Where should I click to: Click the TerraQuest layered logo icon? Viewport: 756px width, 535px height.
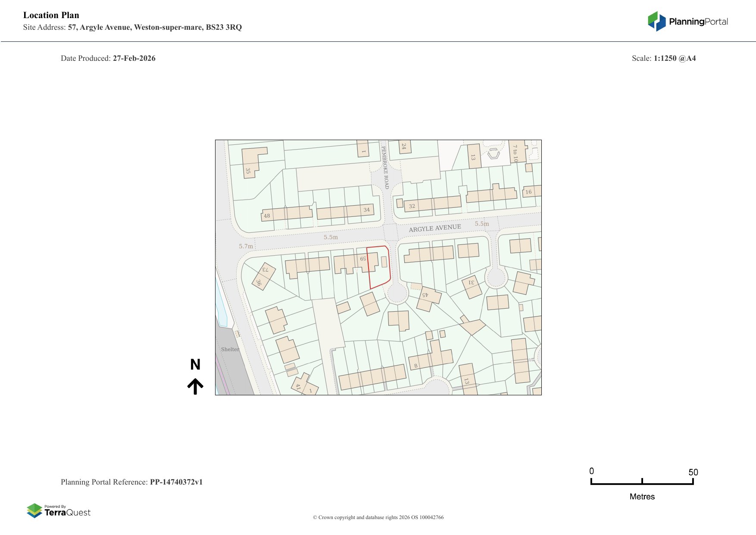pos(34,510)
